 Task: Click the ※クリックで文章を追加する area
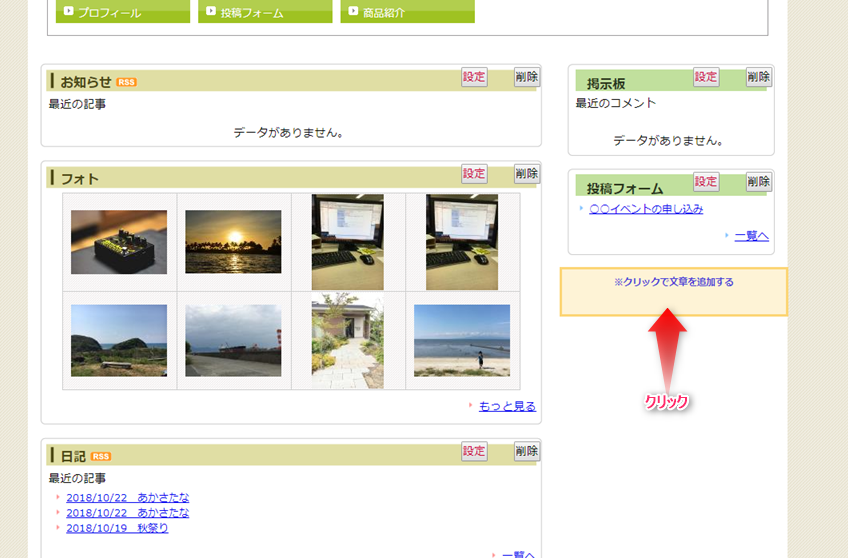click(673, 291)
